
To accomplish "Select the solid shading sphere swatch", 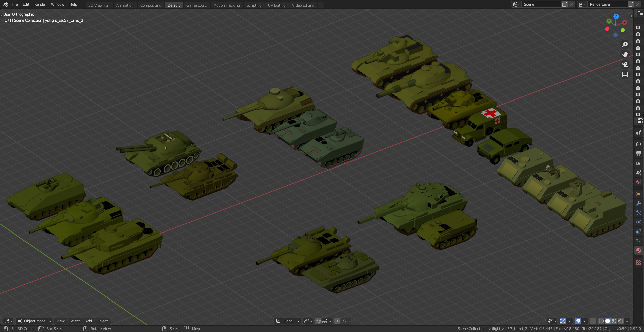I will click(607, 321).
